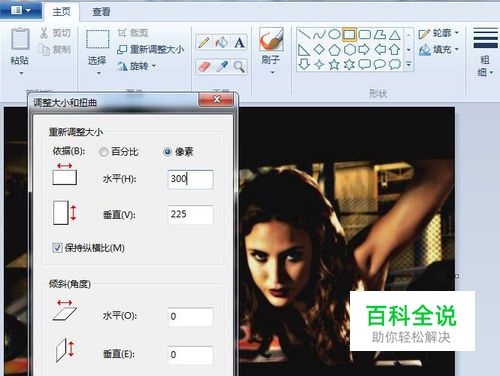Open the Select dropdown arrow
The image size is (500, 376).
99,73
